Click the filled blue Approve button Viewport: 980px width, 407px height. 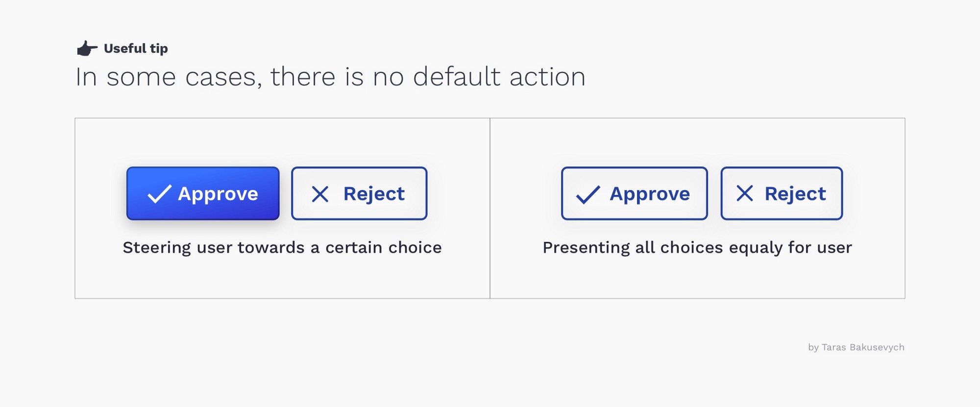tap(203, 193)
